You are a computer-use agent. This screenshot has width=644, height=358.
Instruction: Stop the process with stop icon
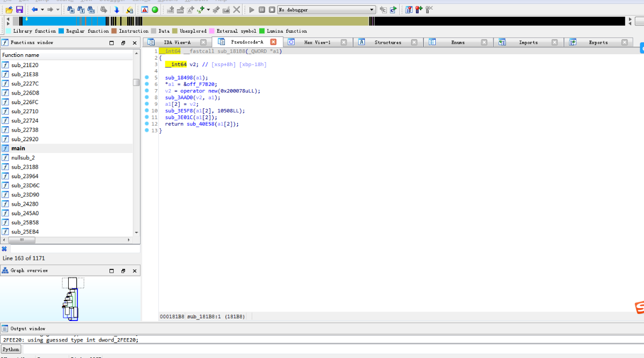tap(272, 10)
